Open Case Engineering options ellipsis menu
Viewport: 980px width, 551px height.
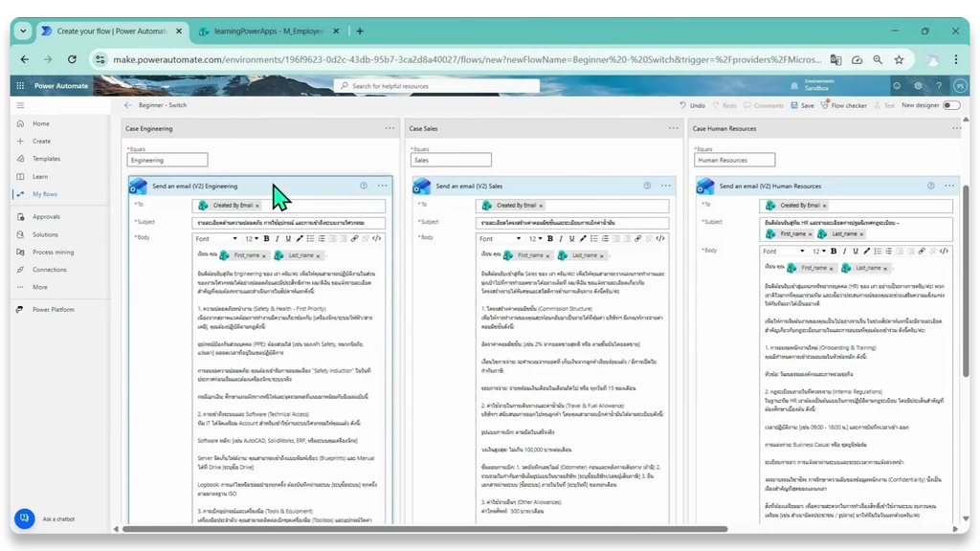point(390,128)
